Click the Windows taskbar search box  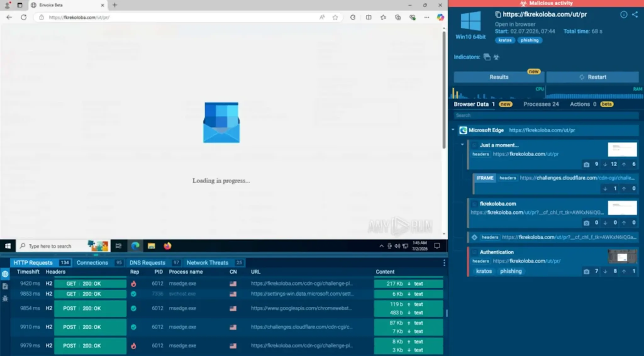63,246
